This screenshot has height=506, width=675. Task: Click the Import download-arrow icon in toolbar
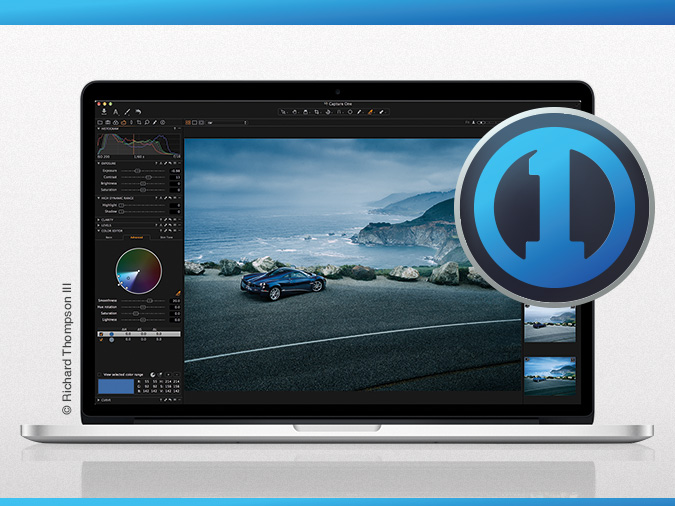[103, 112]
